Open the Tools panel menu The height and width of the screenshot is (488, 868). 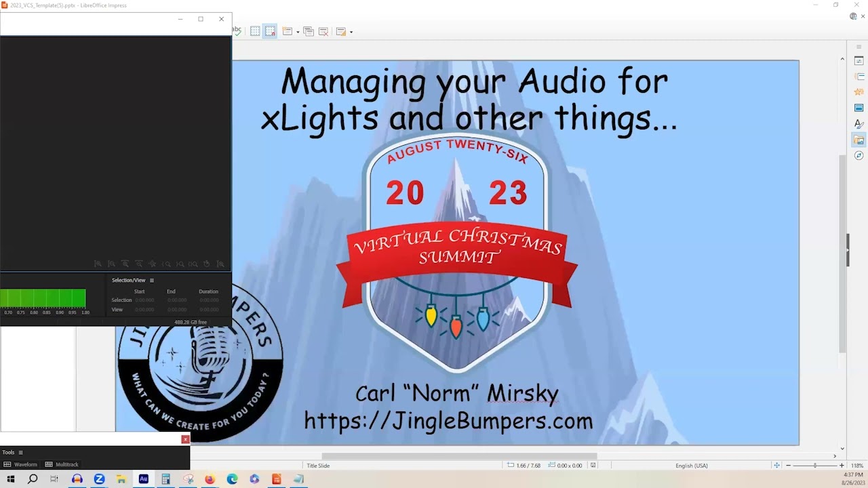[x=20, y=452]
